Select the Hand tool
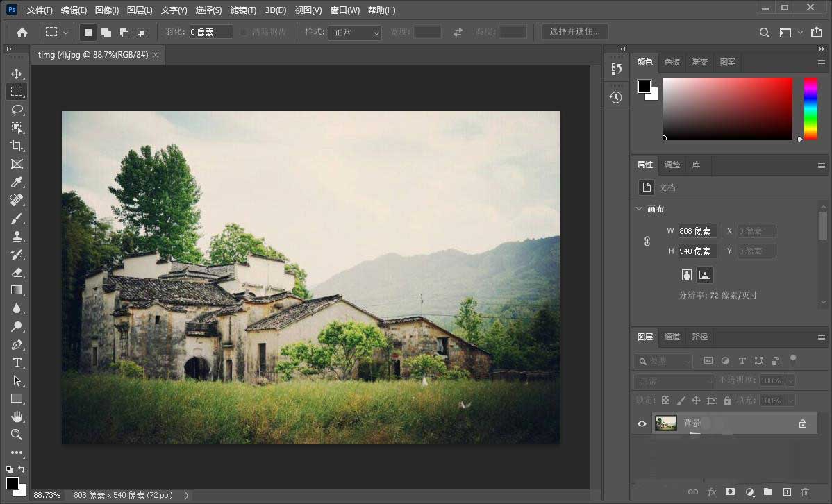Image resolution: width=832 pixels, height=504 pixels. pyautogui.click(x=17, y=417)
